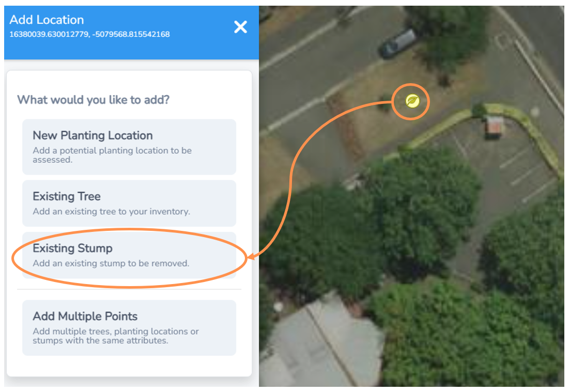Screen dimensions: 570x392
Task: Select the New Planting Location option
Action: click(x=129, y=147)
